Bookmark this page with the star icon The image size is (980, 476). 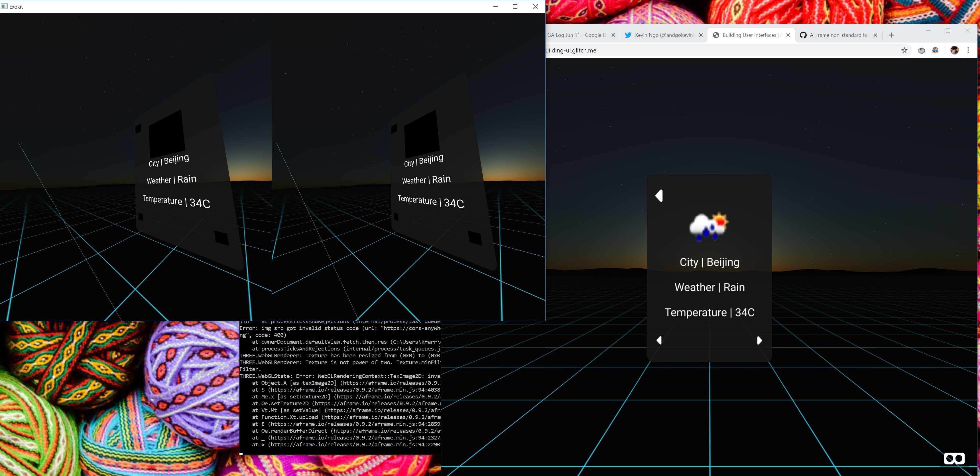click(x=904, y=50)
